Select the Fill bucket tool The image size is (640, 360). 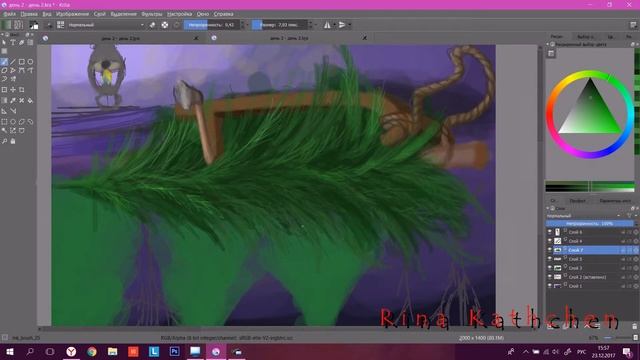[30, 100]
